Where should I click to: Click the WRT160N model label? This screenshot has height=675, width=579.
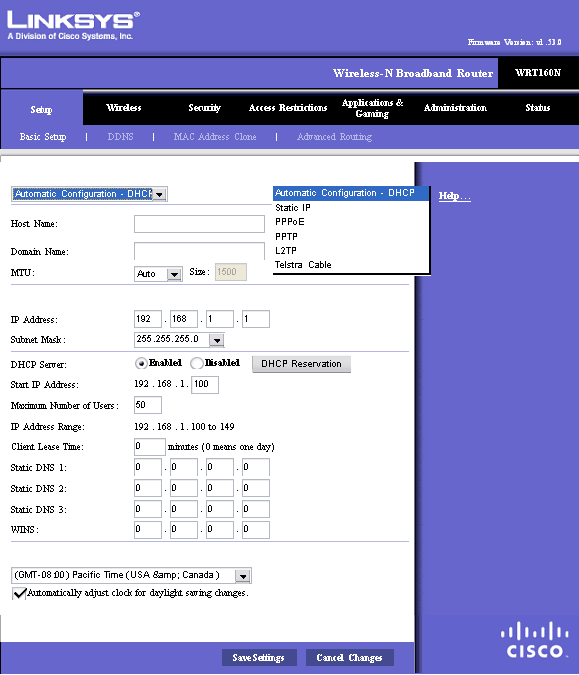538,73
